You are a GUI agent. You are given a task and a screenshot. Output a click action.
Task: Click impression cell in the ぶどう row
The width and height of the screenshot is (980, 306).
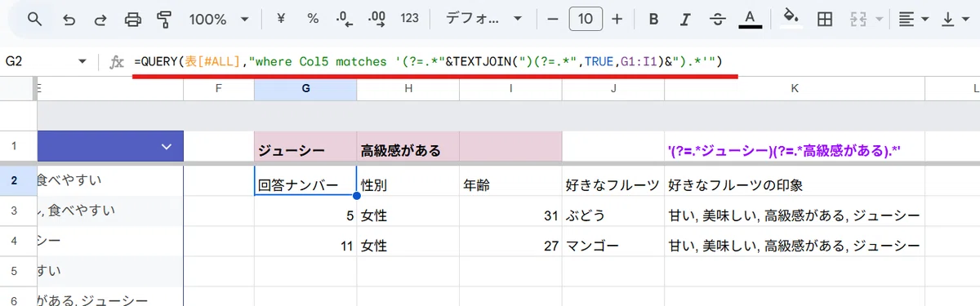pos(795,211)
